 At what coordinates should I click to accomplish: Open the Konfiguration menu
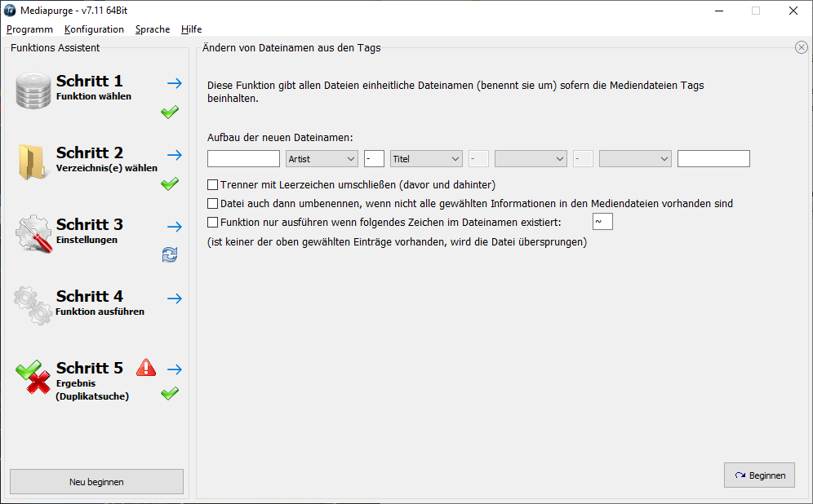[94, 29]
